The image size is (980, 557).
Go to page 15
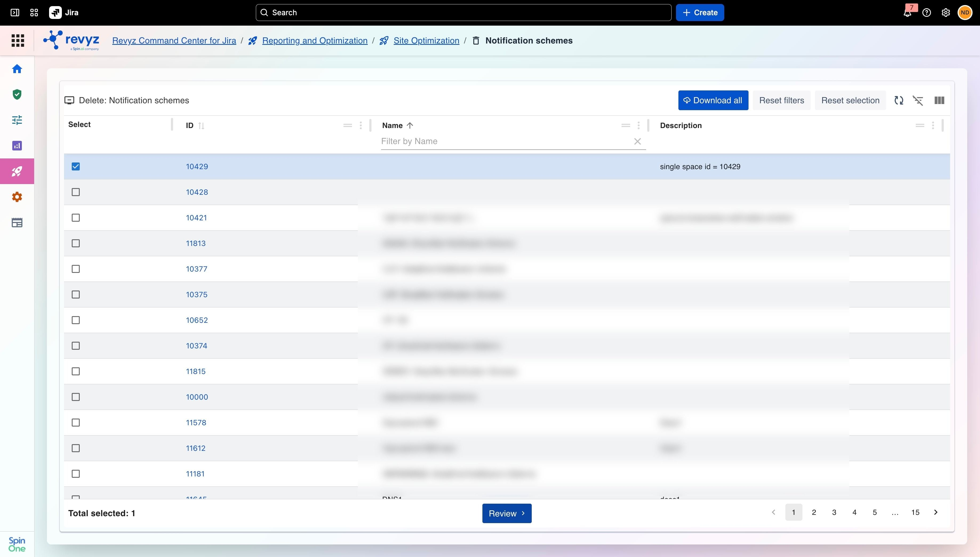pos(915,512)
